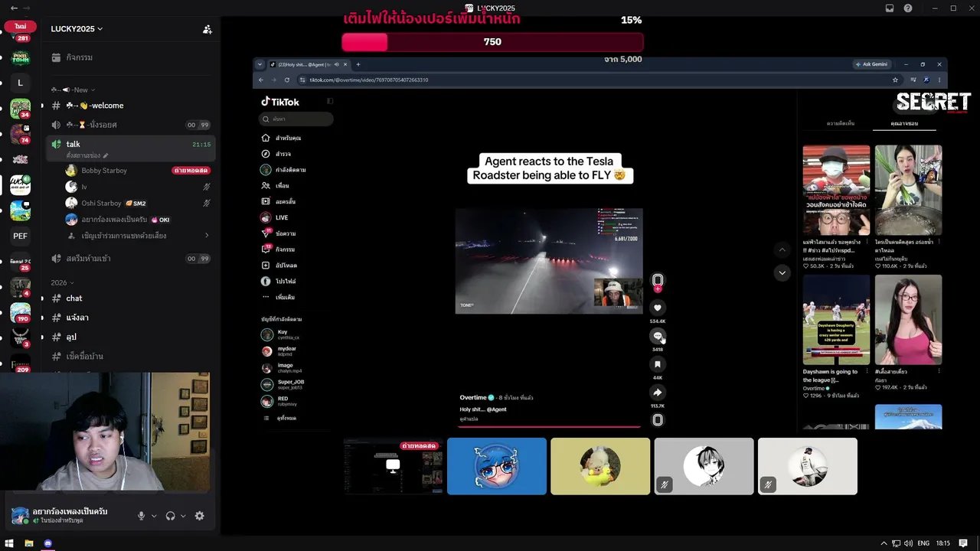This screenshot has width=980, height=551.
Task: Go to the previous TikTok video arrow
Action: pyautogui.click(x=782, y=249)
